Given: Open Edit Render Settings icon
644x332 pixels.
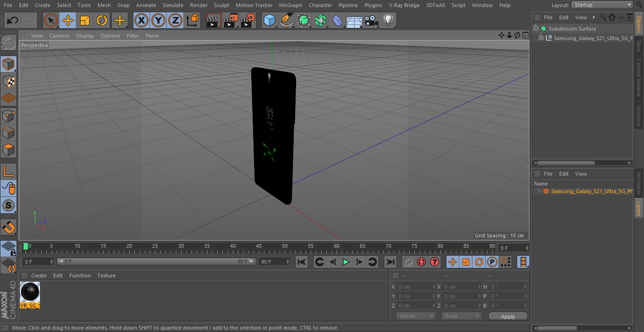Looking at the screenshot, I should [248, 20].
